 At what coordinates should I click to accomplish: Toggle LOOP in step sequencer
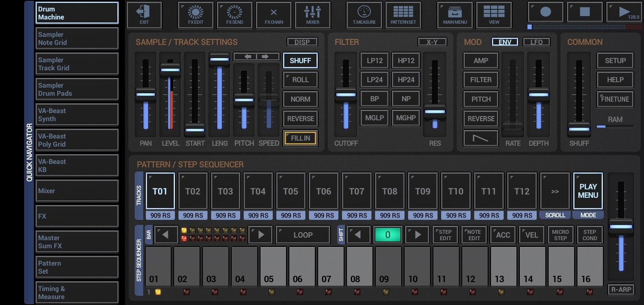point(303,235)
